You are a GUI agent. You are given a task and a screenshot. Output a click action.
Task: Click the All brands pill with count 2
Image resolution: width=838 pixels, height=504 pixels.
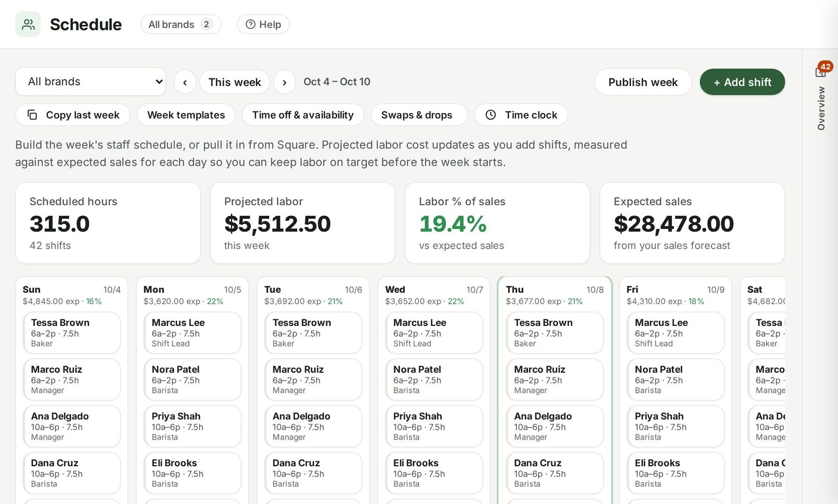(181, 24)
